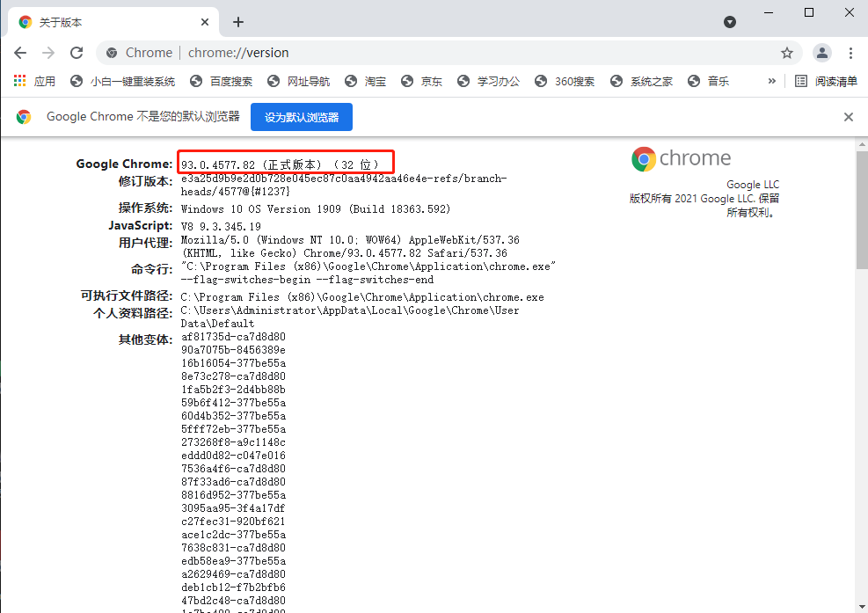This screenshot has width=868, height=613.
Task: Open the 京东 bookmark
Action: click(x=422, y=82)
